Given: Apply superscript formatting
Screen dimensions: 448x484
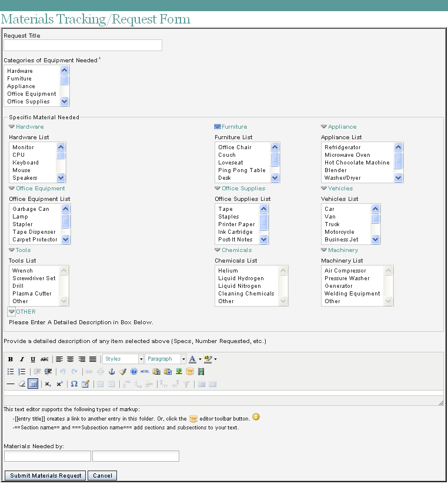Looking at the screenshot, I should (59, 384).
